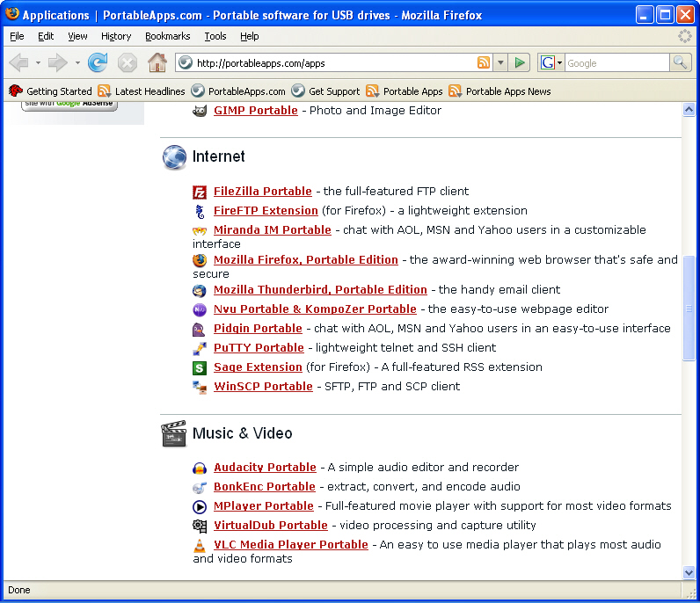Open the address bar history dropdown

500,62
